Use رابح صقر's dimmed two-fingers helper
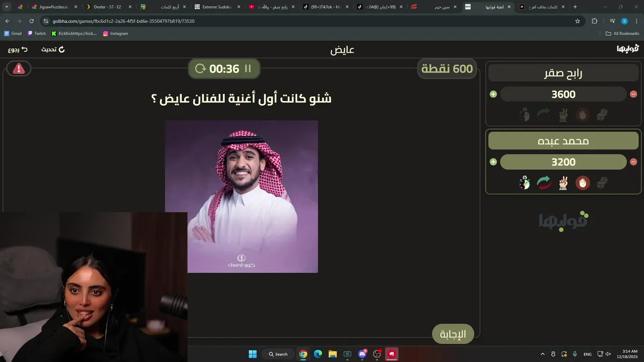The width and height of the screenshot is (644, 362). tap(563, 115)
